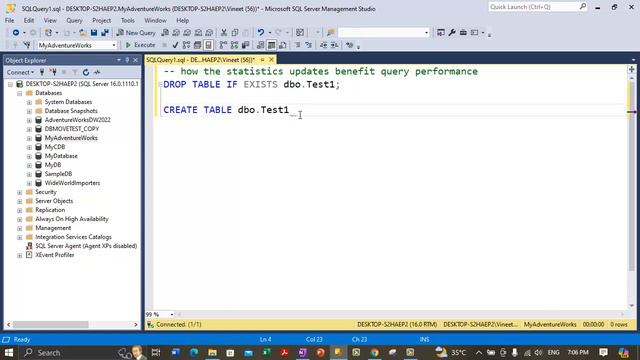Click the Find in Files icon

(331, 33)
